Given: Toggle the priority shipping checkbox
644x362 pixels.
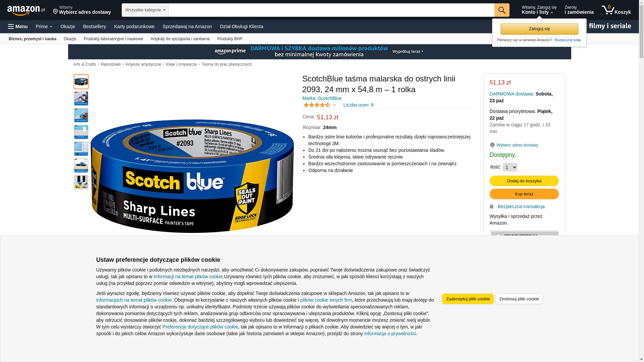Looking at the screenshot, I should tap(498, 236).
